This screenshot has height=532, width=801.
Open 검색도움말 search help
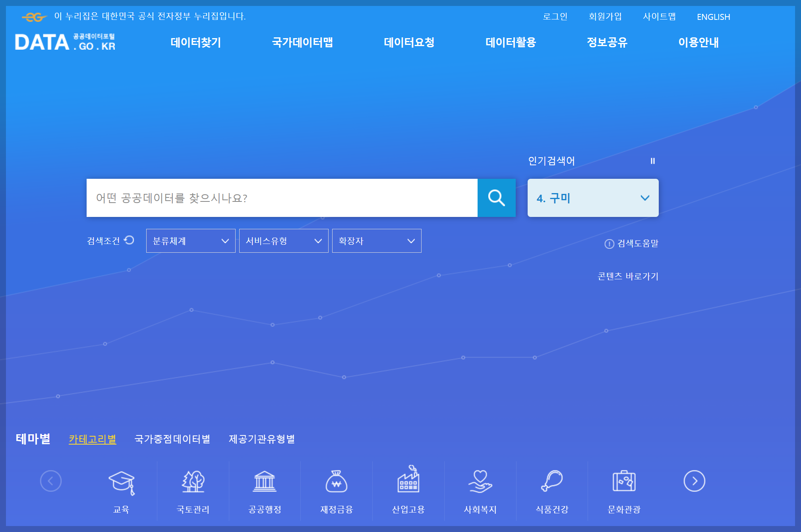coord(631,244)
